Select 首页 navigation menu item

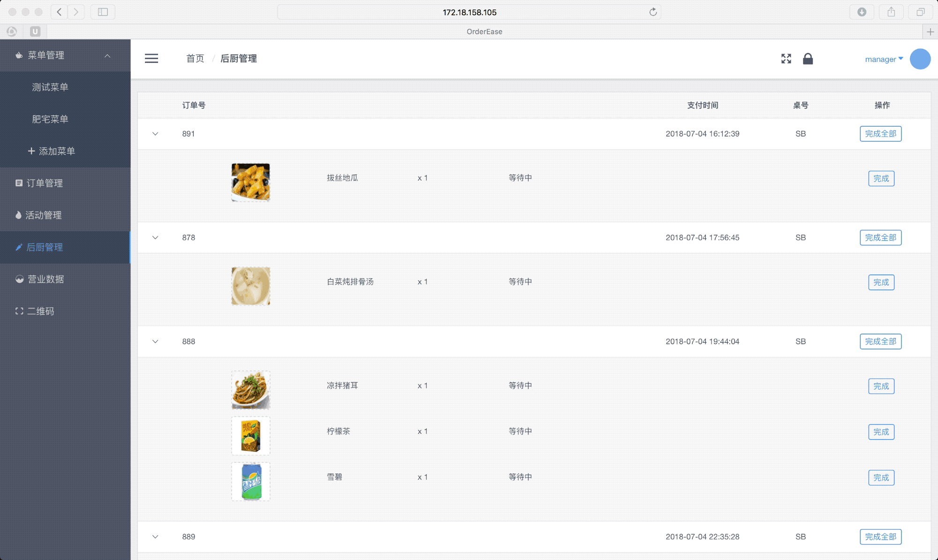click(195, 59)
